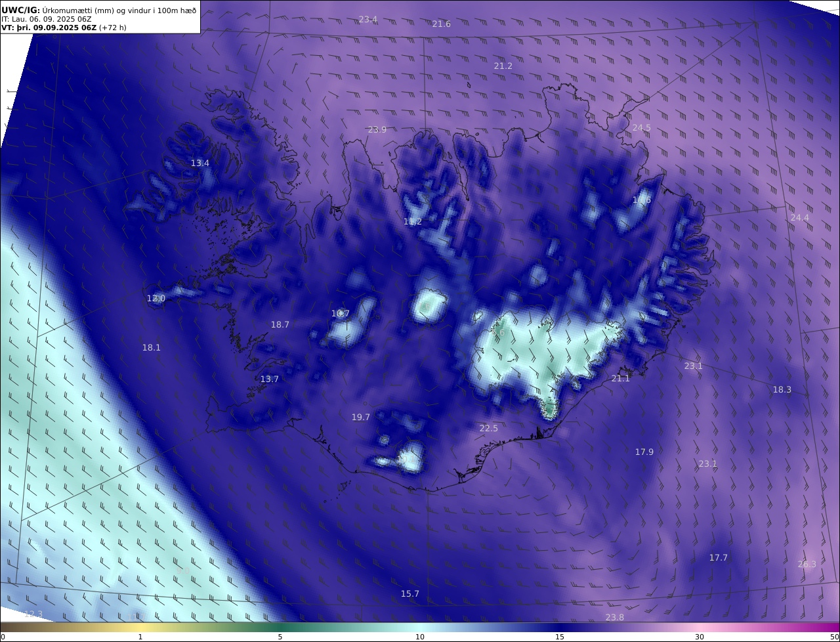Click the map value 21.6

[442, 24]
